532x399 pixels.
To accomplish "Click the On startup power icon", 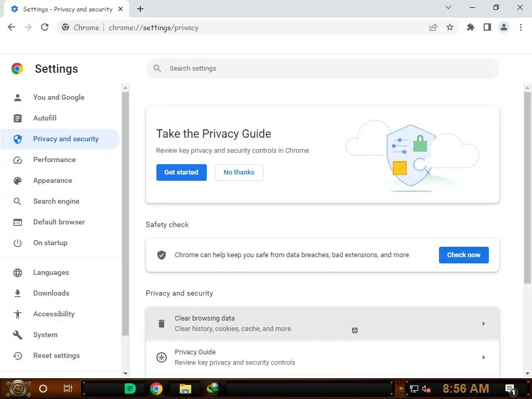I will [18, 243].
